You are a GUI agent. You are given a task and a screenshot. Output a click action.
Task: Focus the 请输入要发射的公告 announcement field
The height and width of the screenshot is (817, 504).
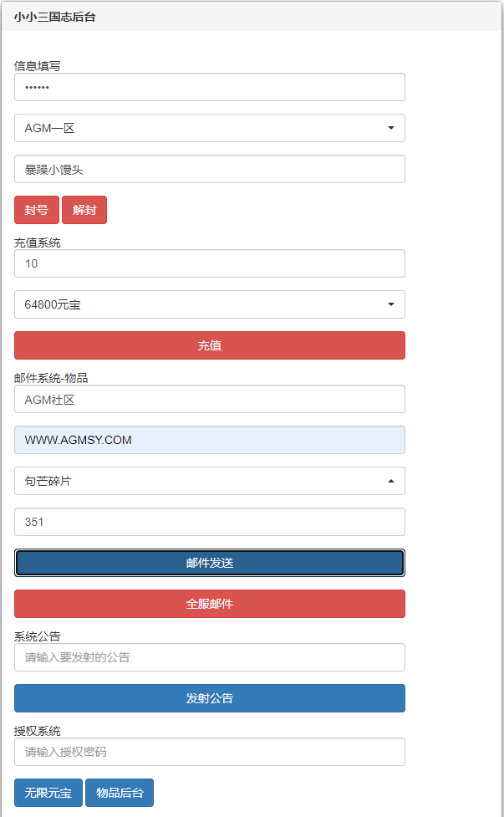(209, 657)
